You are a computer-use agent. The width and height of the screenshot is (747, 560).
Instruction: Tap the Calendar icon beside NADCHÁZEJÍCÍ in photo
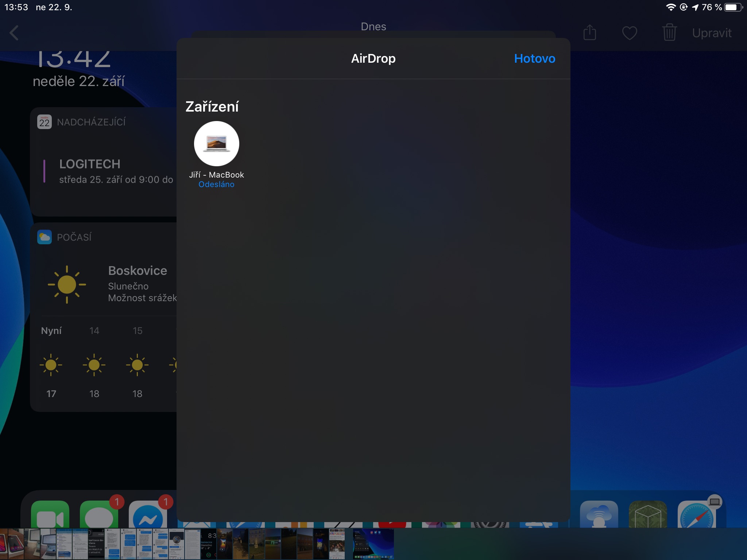(44, 122)
